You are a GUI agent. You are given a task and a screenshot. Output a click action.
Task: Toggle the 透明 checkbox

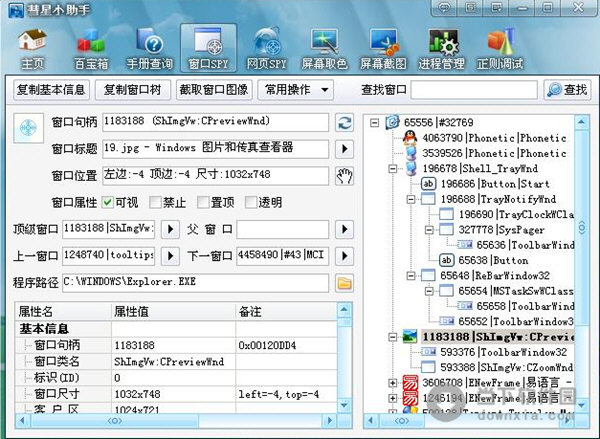pyautogui.click(x=251, y=202)
